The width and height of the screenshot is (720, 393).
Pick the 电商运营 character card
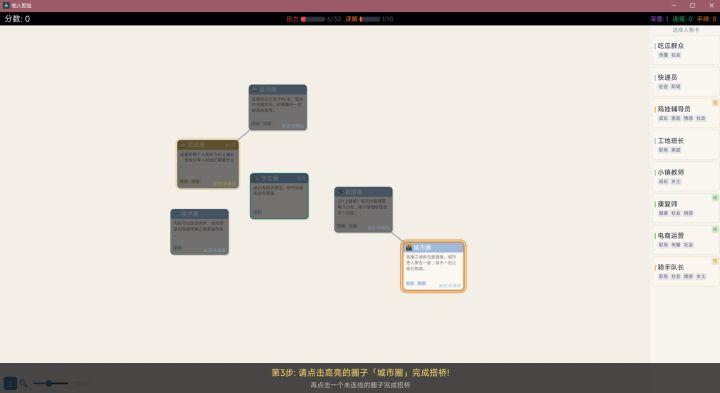pyautogui.click(x=686, y=240)
